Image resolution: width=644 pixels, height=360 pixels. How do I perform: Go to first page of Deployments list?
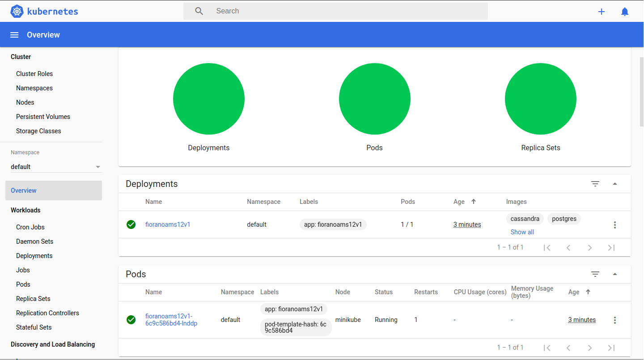[547, 248]
